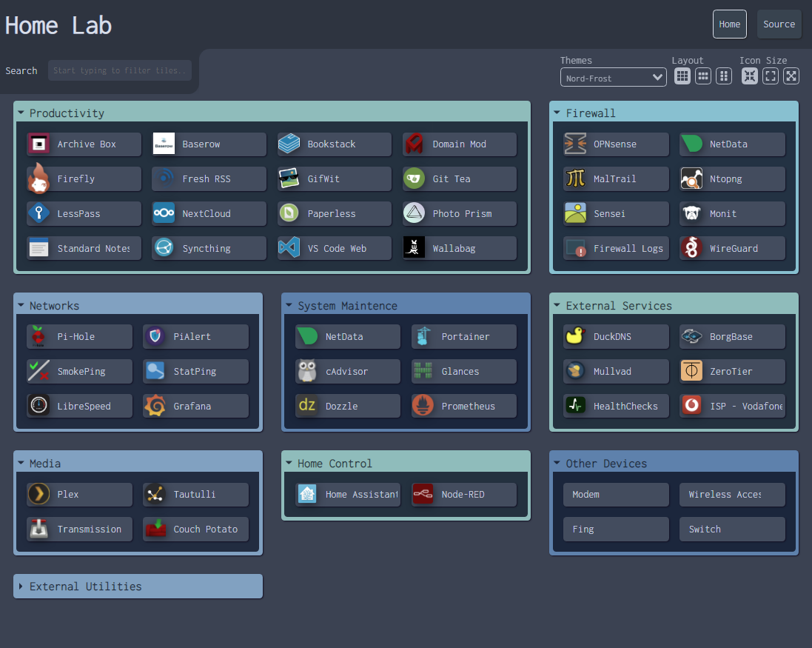Click the Firefly flame icon
The height and width of the screenshot is (648, 812).
click(38, 178)
